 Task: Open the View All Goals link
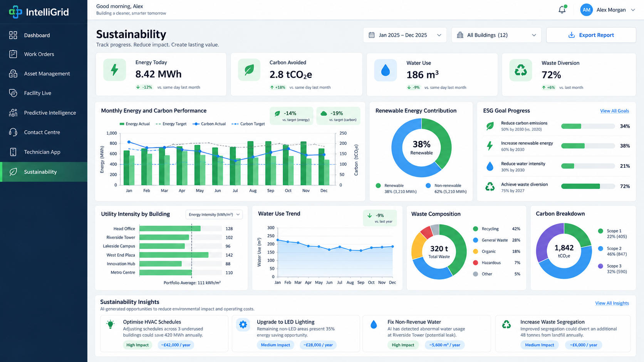[614, 111]
